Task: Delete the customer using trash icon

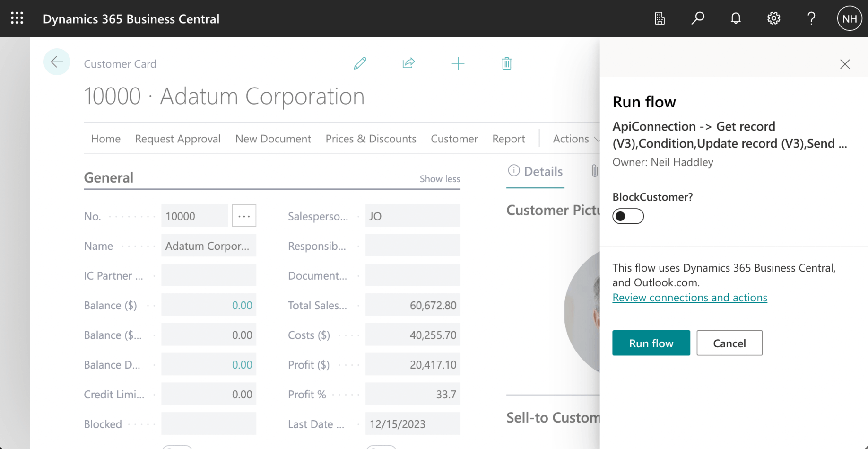Action: tap(506, 63)
